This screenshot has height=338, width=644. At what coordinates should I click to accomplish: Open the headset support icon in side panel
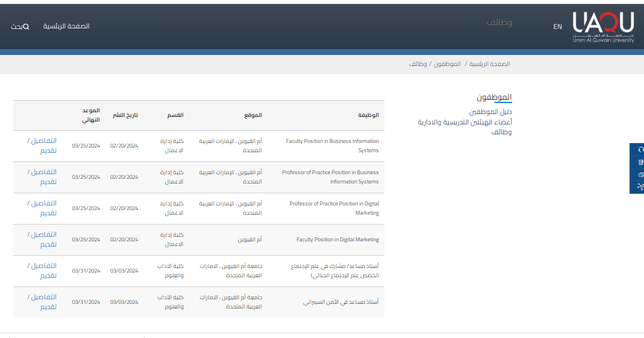(x=640, y=149)
